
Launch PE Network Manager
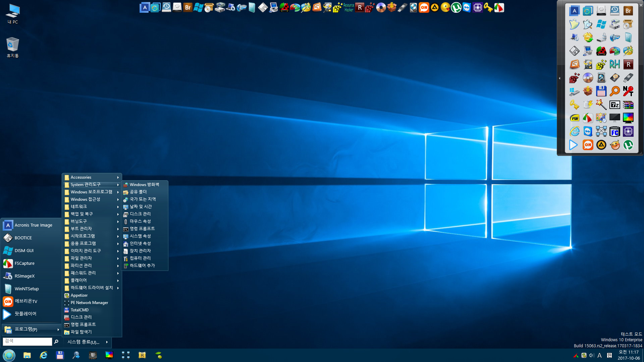92,303
